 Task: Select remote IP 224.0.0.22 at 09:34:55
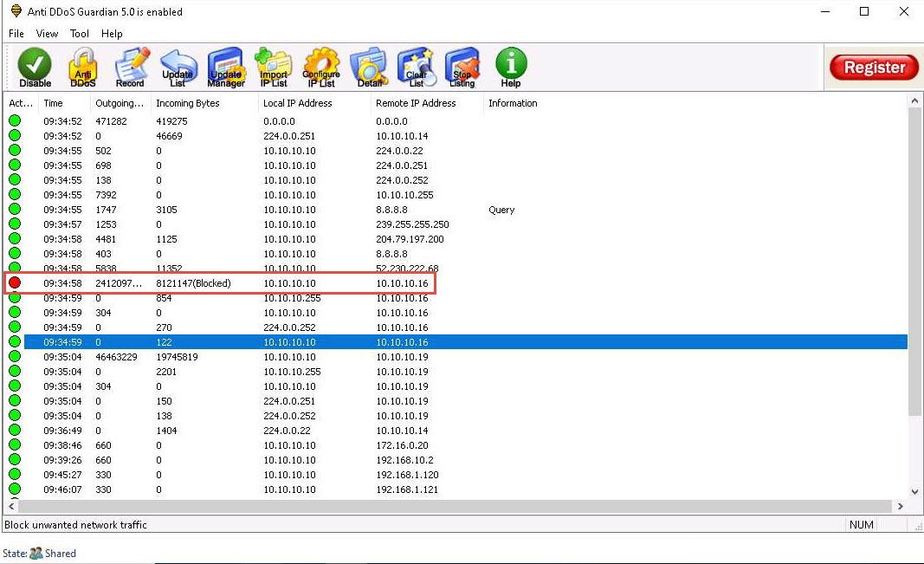399,151
